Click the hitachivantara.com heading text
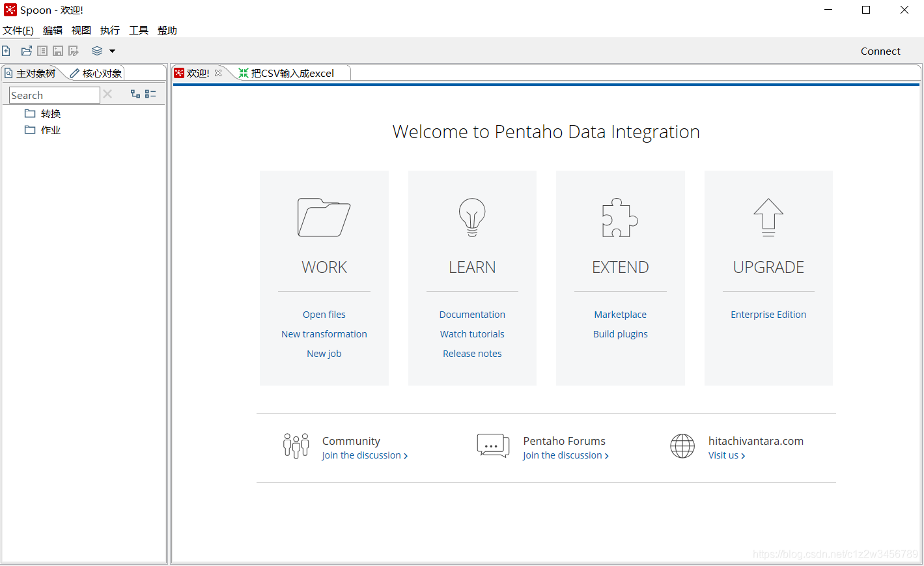The image size is (924, 566). (x=756, y=441)
